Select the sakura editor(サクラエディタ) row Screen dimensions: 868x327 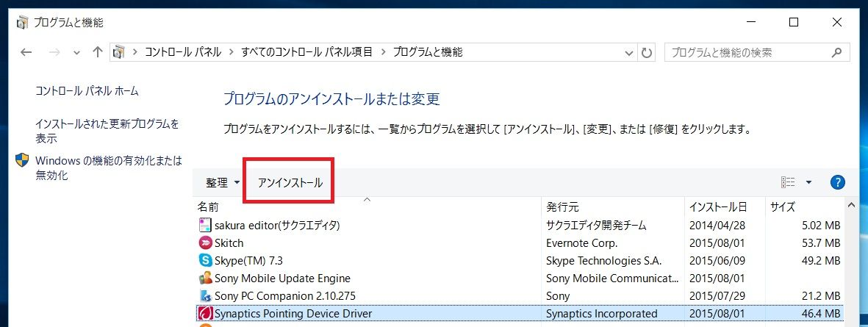pos(520,225)
